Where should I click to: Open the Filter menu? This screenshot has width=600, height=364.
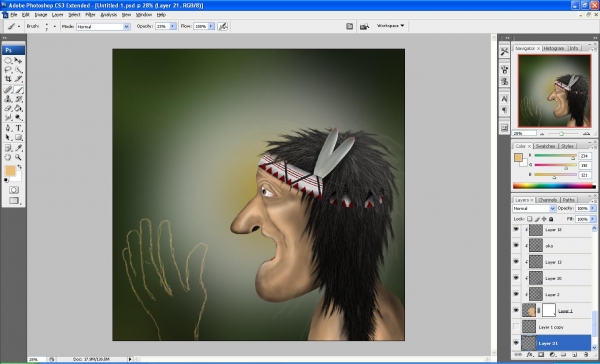point(90,15)
